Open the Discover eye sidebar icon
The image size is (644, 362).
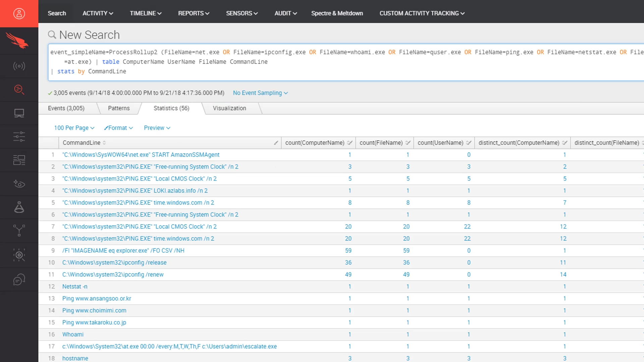point(19,184)
